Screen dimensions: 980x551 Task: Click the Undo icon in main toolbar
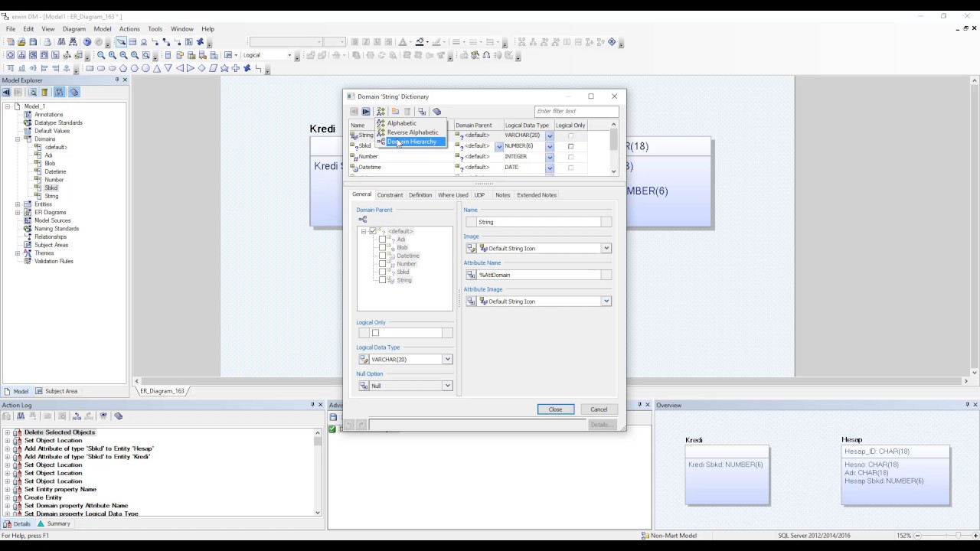(x=87, y=42)
